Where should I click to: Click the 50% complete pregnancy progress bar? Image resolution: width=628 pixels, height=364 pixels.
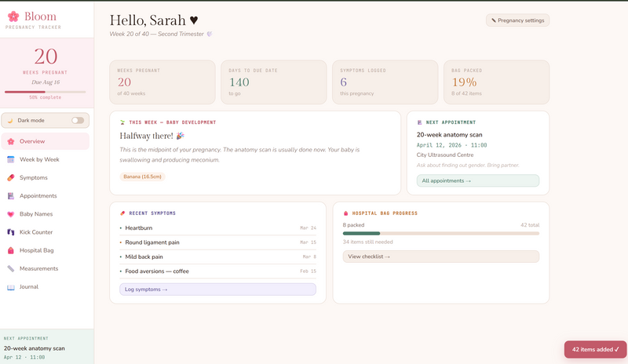coord(46,92)
